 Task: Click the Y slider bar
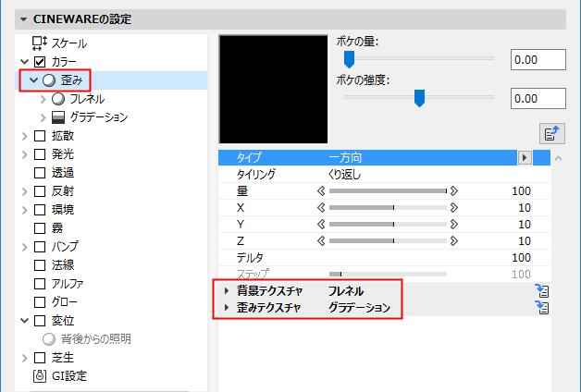click(x=388, y=225)
